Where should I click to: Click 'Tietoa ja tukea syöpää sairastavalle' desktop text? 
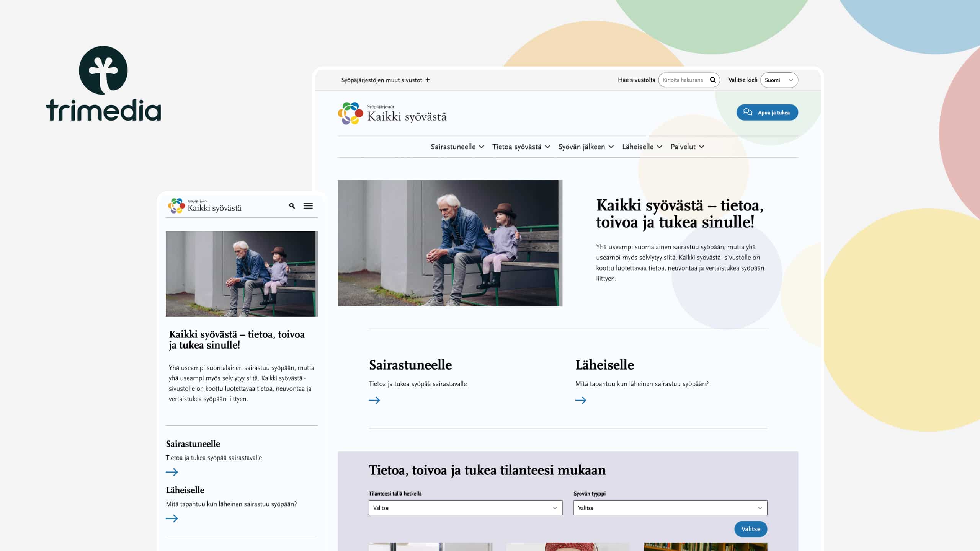click(418, 384)
